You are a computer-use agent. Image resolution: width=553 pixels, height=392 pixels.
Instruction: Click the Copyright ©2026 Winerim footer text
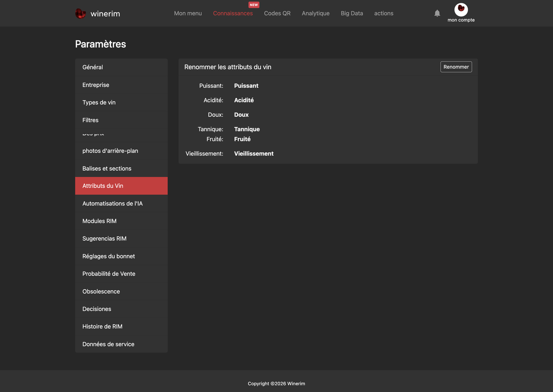tap(276, 384)
